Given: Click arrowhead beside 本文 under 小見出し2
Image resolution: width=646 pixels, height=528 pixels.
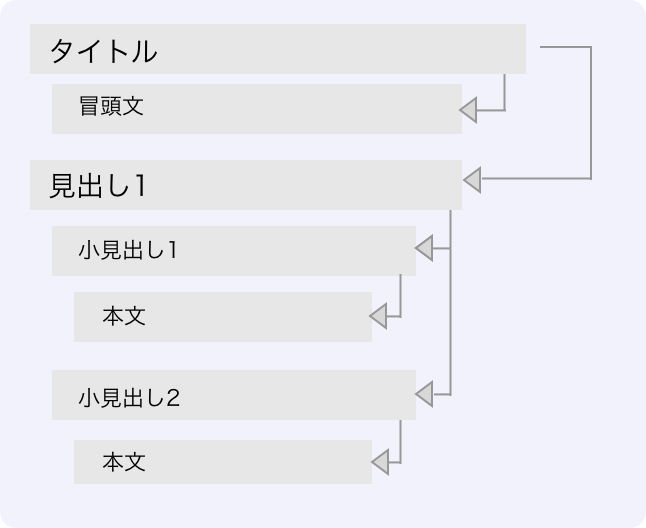Looking at the screenshot, I should (x=380, y=462).
